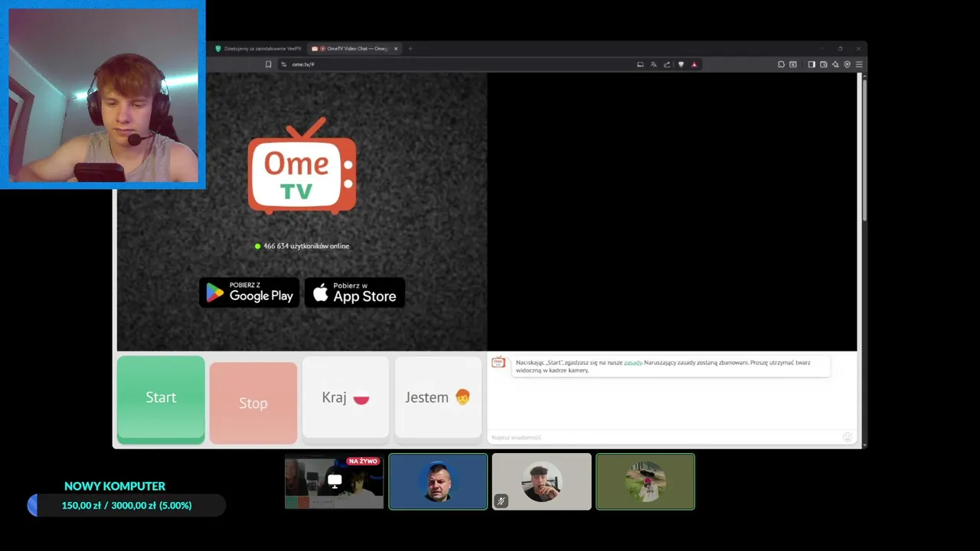Click the device icon in the address bar
The width and height of the screenshot is (980, 551).
coord(640,64)
